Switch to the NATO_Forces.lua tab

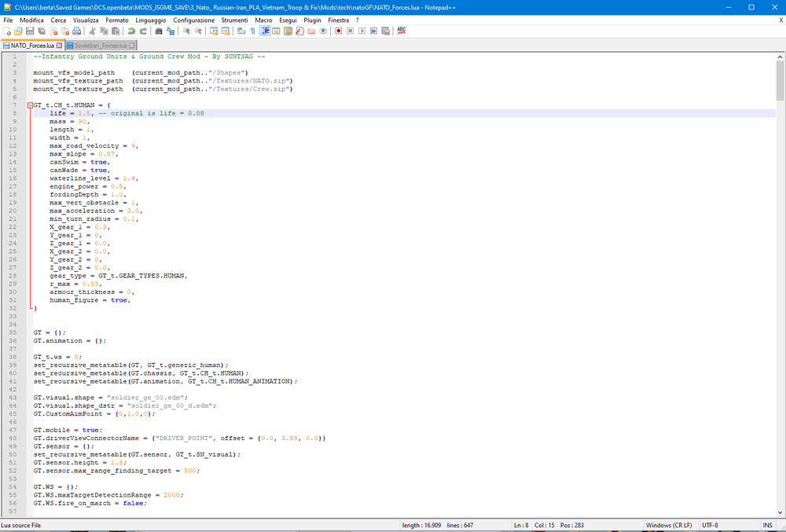(x=32, y=45)
